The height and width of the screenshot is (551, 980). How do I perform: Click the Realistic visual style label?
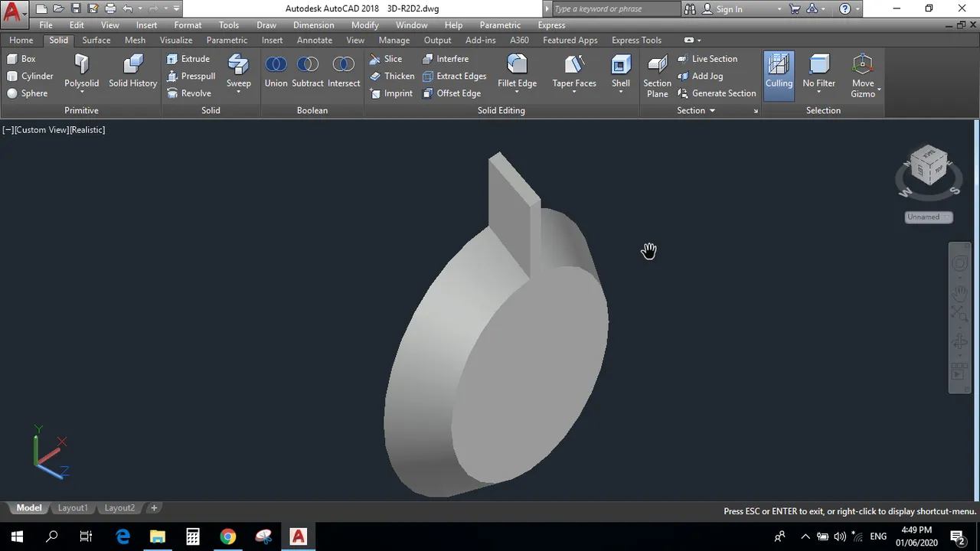[87, 130]
